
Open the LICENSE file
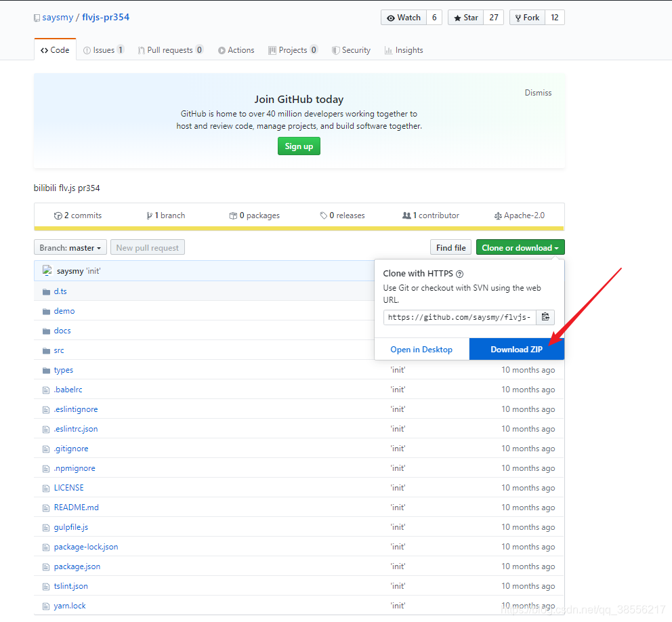pyautogui.click(x=69, y=487)
